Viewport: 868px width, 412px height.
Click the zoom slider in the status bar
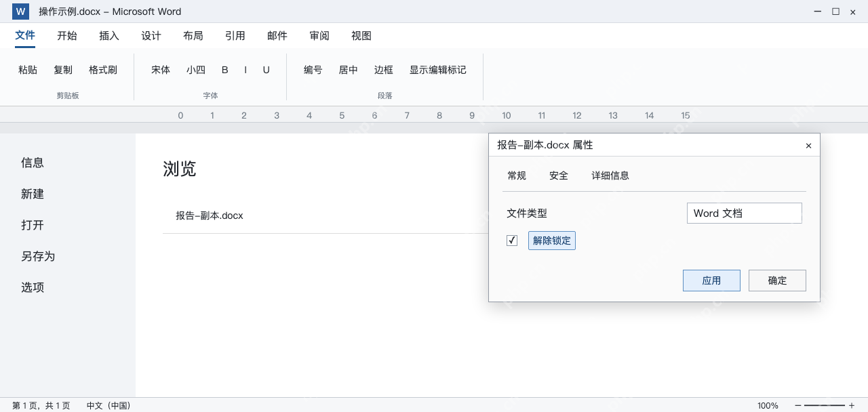coord(825,405)
